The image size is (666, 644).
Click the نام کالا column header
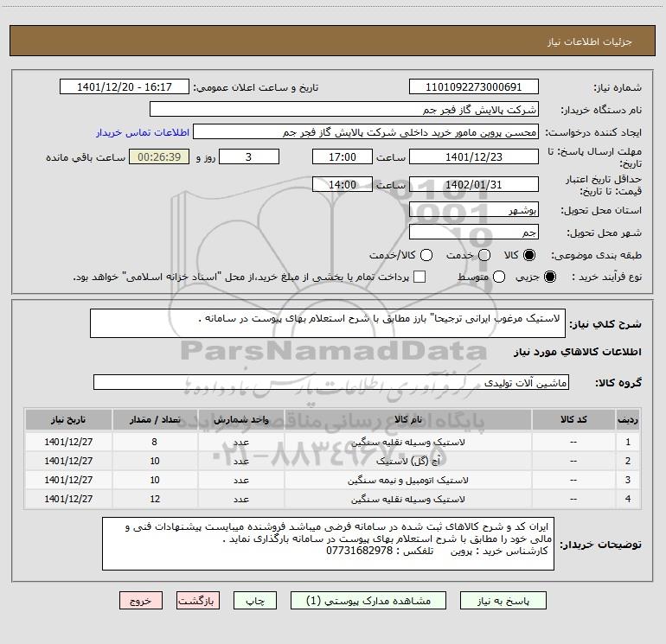(407, 419)
